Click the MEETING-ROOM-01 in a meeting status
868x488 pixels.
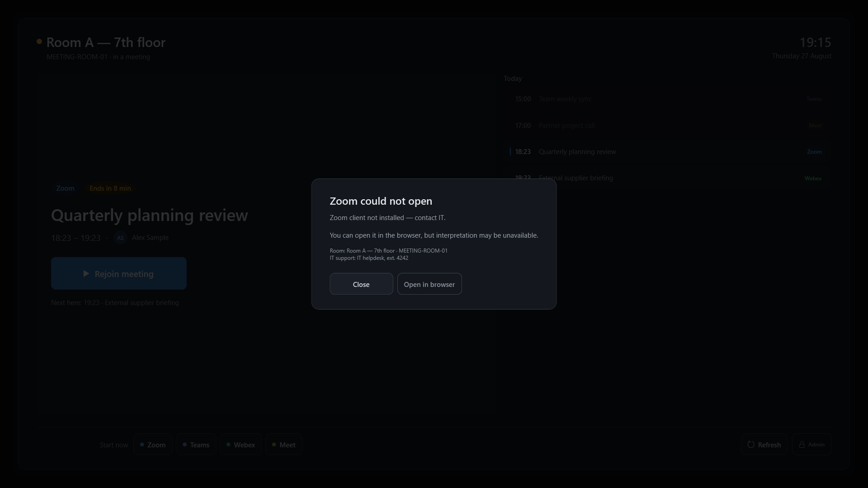[98, 57]
